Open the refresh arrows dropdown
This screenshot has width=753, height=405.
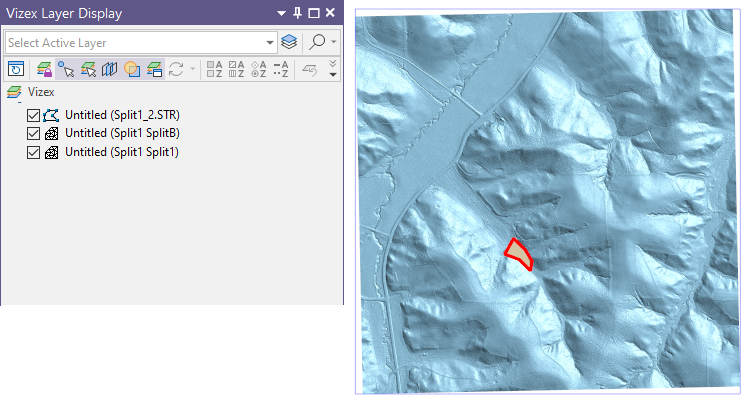[x=193, y=70]
